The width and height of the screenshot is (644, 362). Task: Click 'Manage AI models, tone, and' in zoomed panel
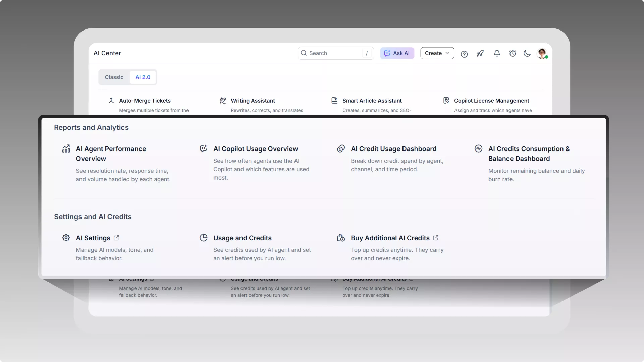click(x=115, y=250)
